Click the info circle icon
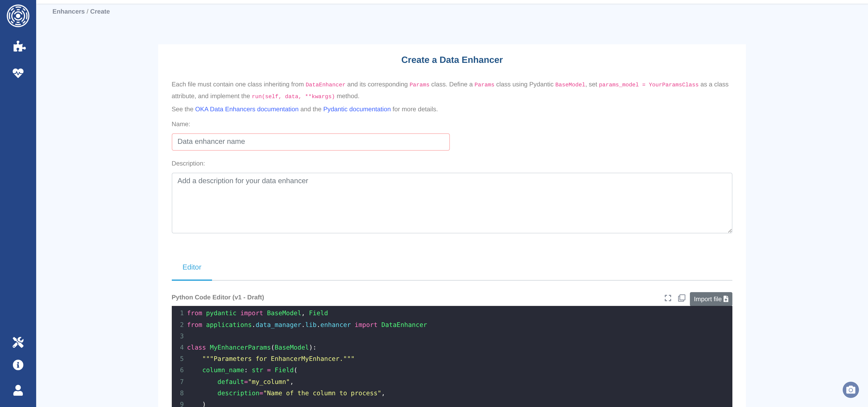868x407 pixels. click(x=18, y=365)
